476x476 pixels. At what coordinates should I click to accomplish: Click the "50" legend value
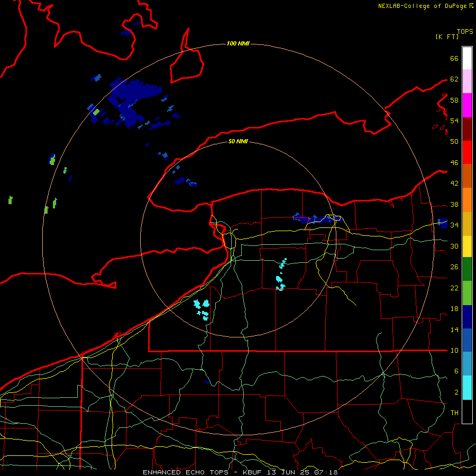click(x=454, y=141)
